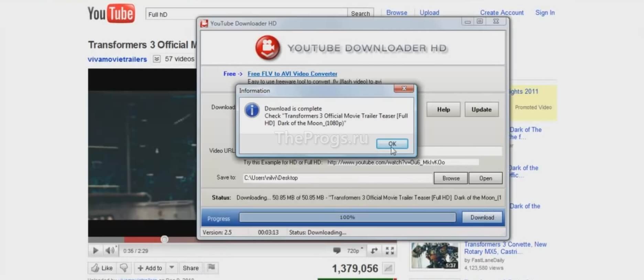Click Sign In on YouTube
The image size is (644, 280).
(545, 13)
